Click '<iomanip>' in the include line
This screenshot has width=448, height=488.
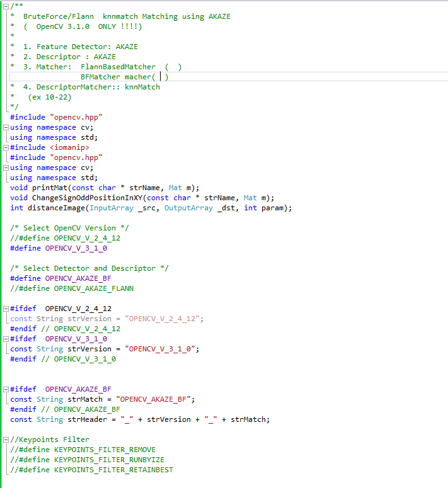[x=69, y=147]
